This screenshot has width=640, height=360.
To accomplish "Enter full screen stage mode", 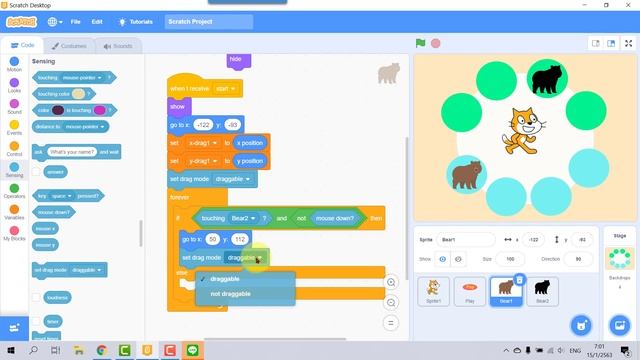I will click(x=629, y=43).
